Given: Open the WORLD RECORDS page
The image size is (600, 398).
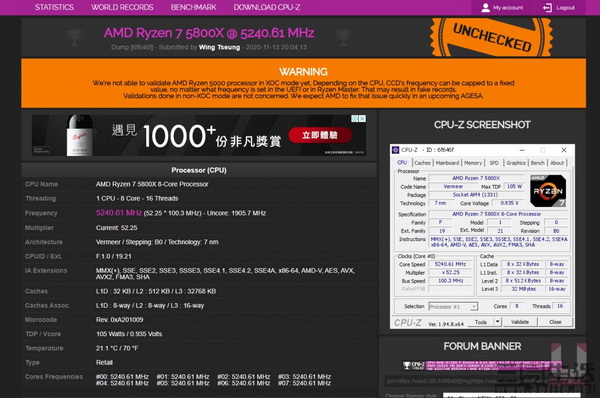Looking at the screenshot, I should click(122, 7).
